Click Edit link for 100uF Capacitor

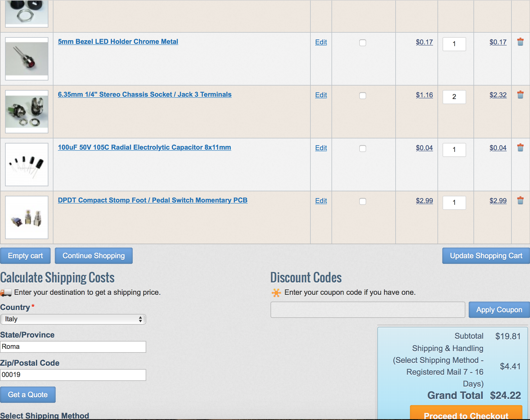tap(321, 148)
